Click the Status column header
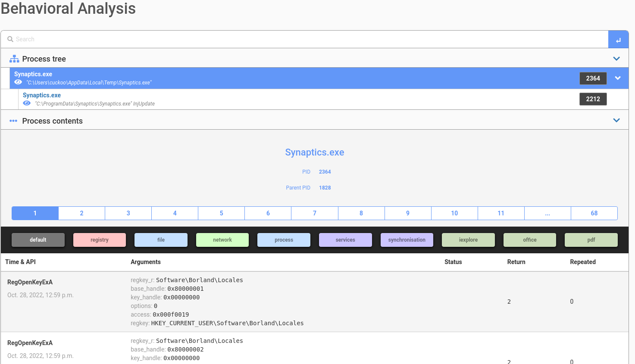Viewport: 635px width, 364px height. pos(453,262)
